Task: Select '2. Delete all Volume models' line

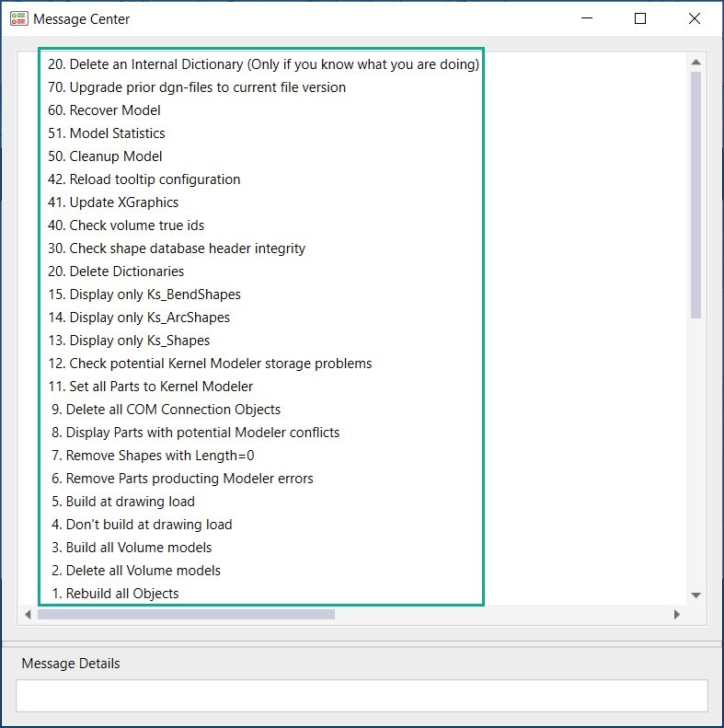Action: tap(135, 570)
